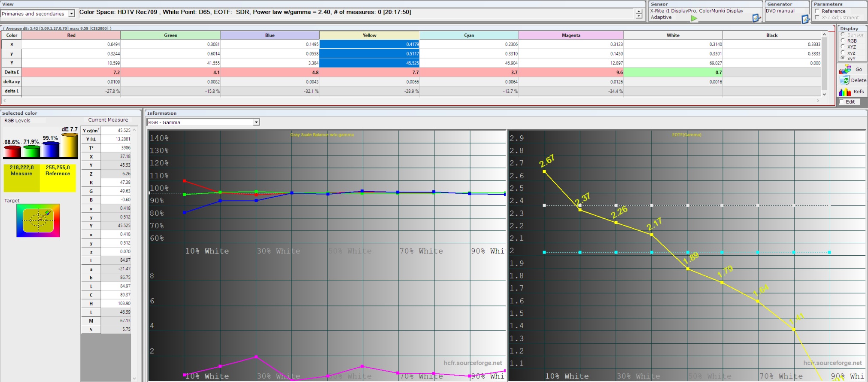Image resolution: width=868 pixels, height=382 pixels.
Task: Click the measures table scroll-down arrow
Action: click(x=824, y=94)
